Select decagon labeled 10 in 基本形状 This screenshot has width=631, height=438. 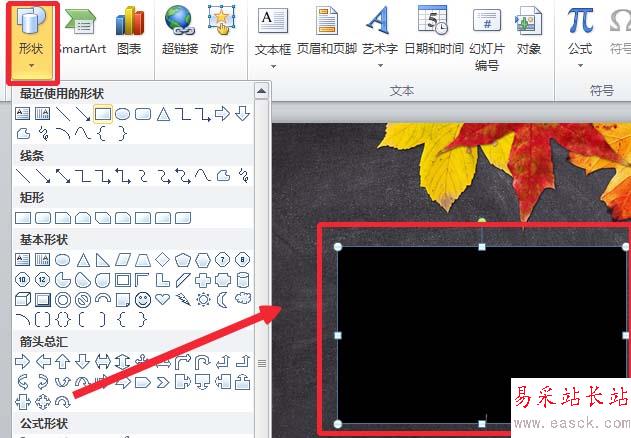(x=23, y=279)
